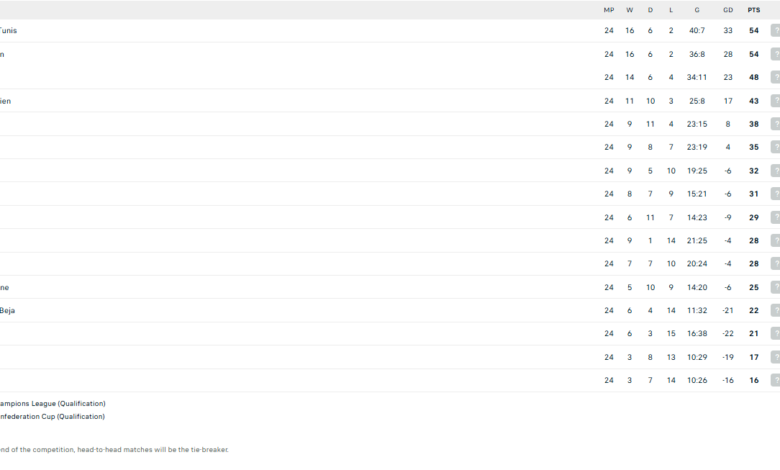Click the '?' form badge in the 17-point row
Image resolution: width=780 pixels, height=470 pixels.
(x=775, y=357)
